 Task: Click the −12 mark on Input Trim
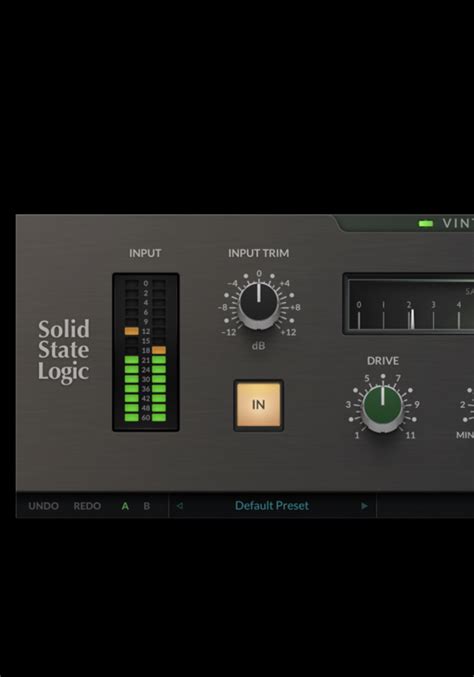coord(228,332)
